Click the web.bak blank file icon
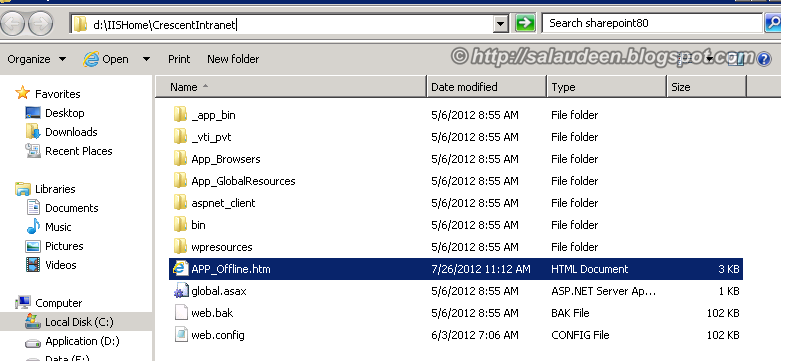Image resolution: width=785 pixels, height=361 pixels. [180, 313]
